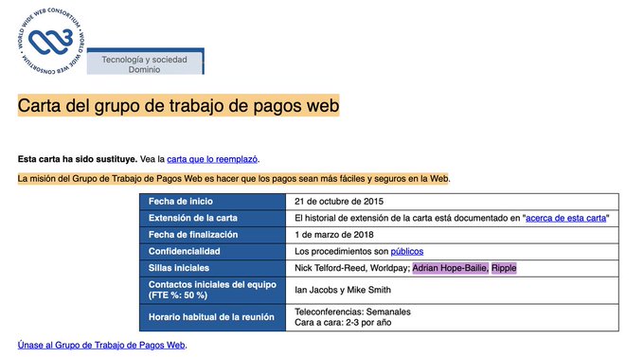Select the 'Sillas iniciales' header cell
Screen dimensions: 644x357
pos(212,268)
